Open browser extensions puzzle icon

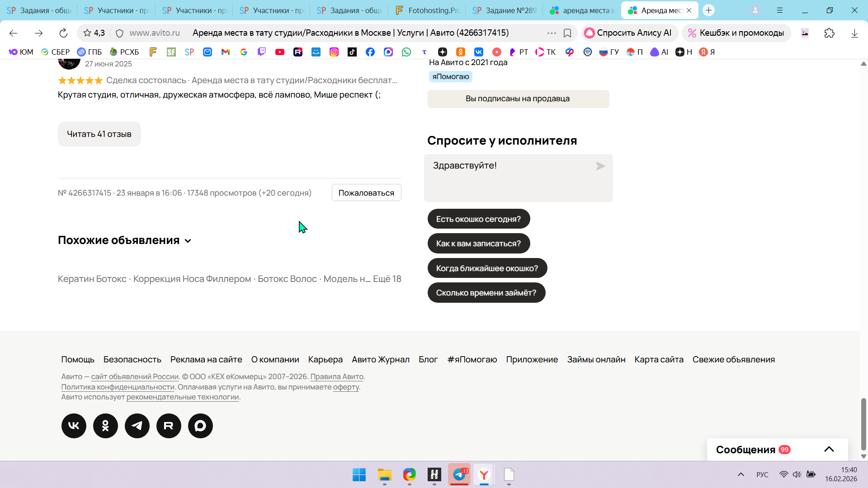point(829,33)
